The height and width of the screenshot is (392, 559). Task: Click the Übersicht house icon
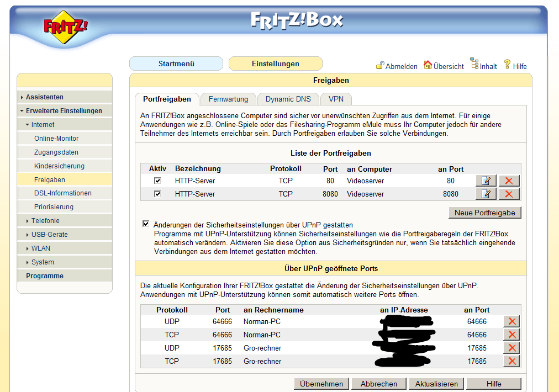(x=428, y=65)
